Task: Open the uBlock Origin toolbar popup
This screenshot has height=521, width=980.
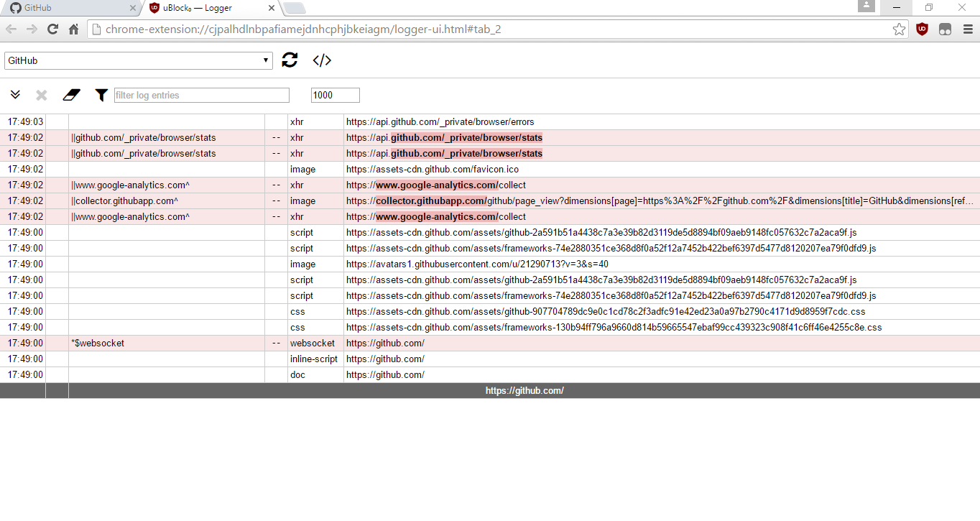Action: click(922, 29)
